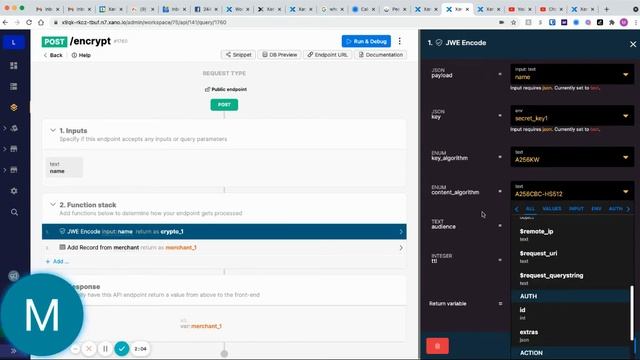Viewport: 640px width, 360px height.
Task: Go to browser home icon
Action: pyautogui.click(x=41, y=22)
